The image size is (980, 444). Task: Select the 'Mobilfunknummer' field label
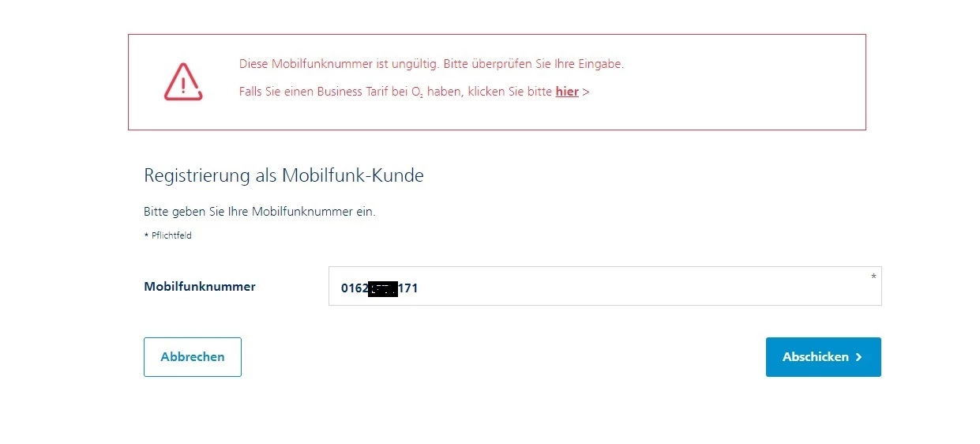(x=200, y=287)
